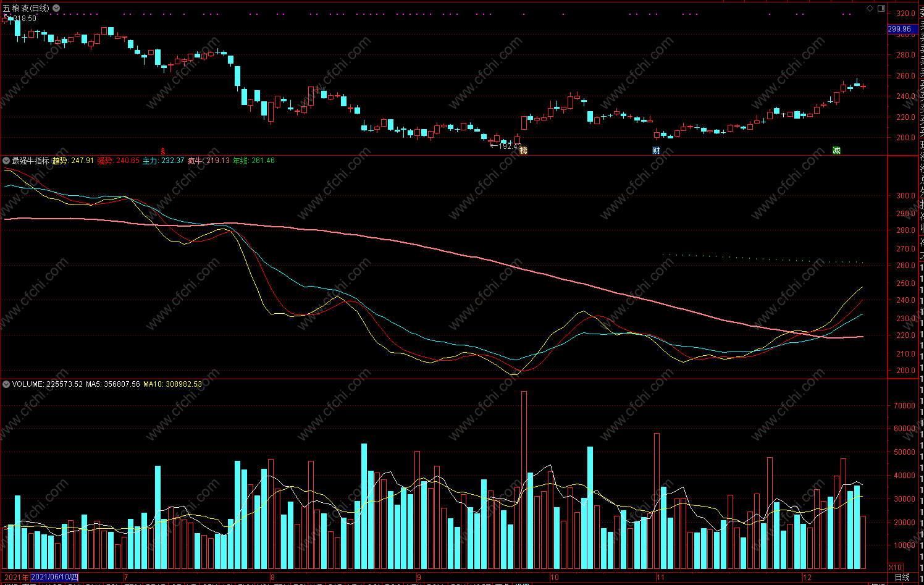Click the month 12 marker on time axis

tap(807, 577)
